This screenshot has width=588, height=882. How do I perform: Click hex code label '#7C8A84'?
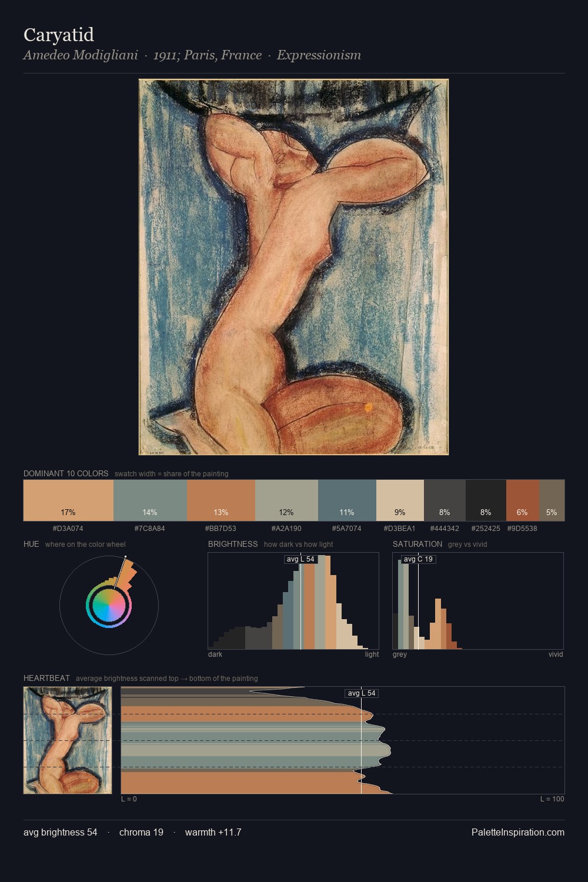pos(150,529)
